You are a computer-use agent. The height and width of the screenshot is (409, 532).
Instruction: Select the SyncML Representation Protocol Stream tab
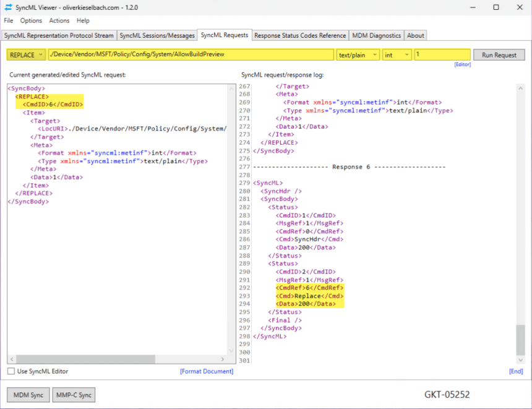(x=59, y=35)
